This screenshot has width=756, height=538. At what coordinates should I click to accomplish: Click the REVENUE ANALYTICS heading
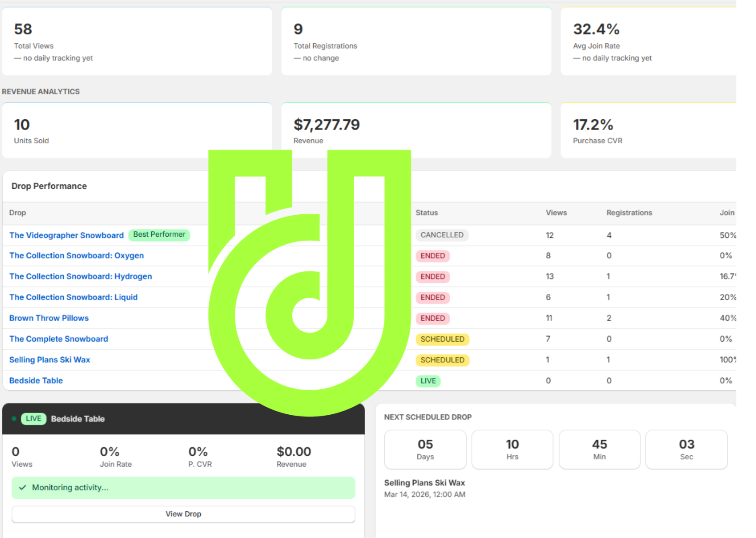pos(41,92)
